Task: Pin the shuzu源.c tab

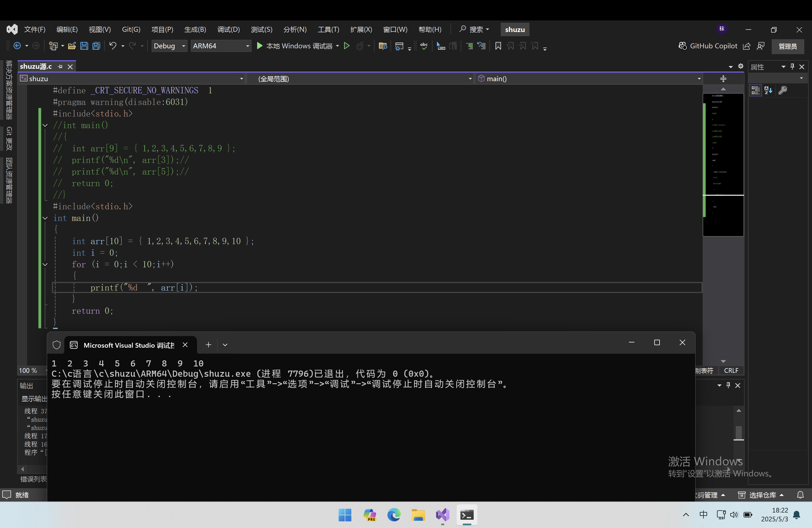Action: (x=60, y=67)
